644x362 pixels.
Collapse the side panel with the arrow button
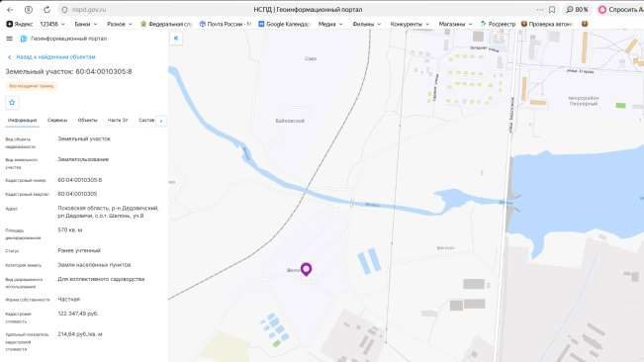[x=176, y=39]
